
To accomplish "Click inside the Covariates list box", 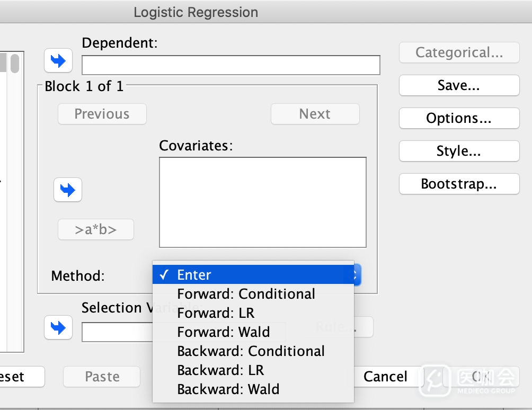I will [262, 202].
